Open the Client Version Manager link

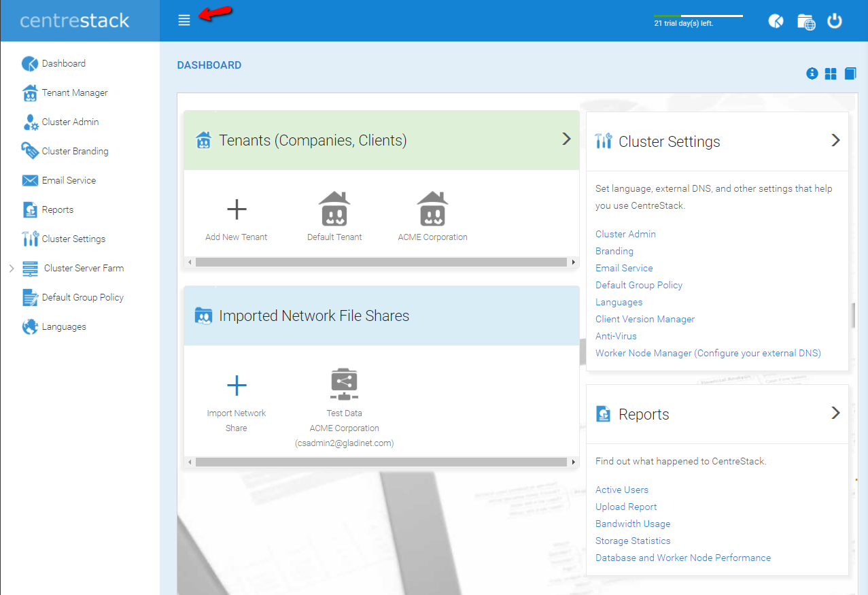click(x=645, y=319)
